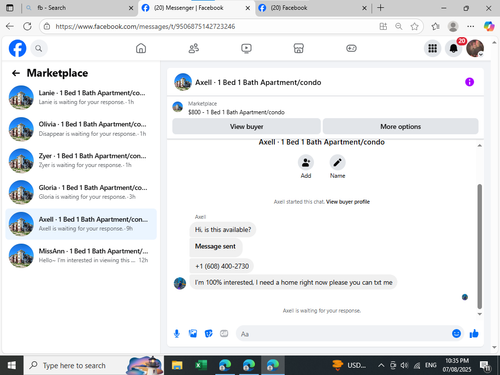Open Lanie's apartment conversation
This screenshot has width=500, height=375.
pos(81,97)
